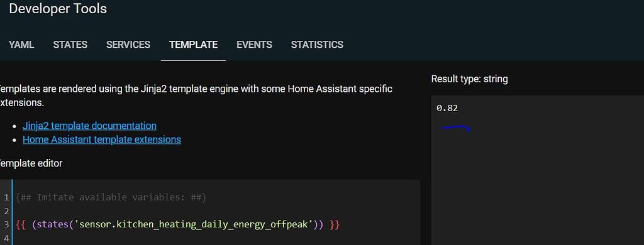
Task: Switch to the YAML tab
Action: [x=21, y=45]
